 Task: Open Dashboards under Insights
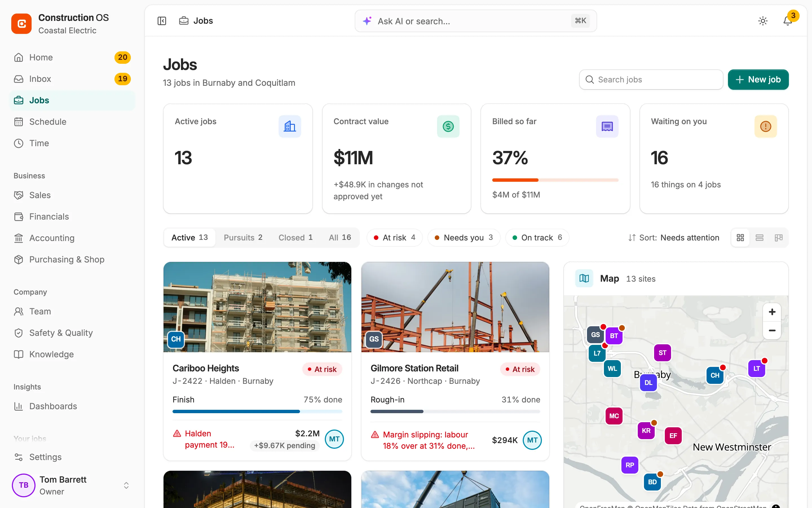(x=72, y=406)
